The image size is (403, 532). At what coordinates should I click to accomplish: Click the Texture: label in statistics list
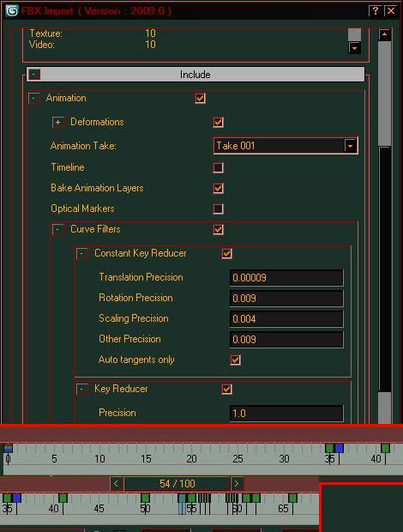point(45,33)
